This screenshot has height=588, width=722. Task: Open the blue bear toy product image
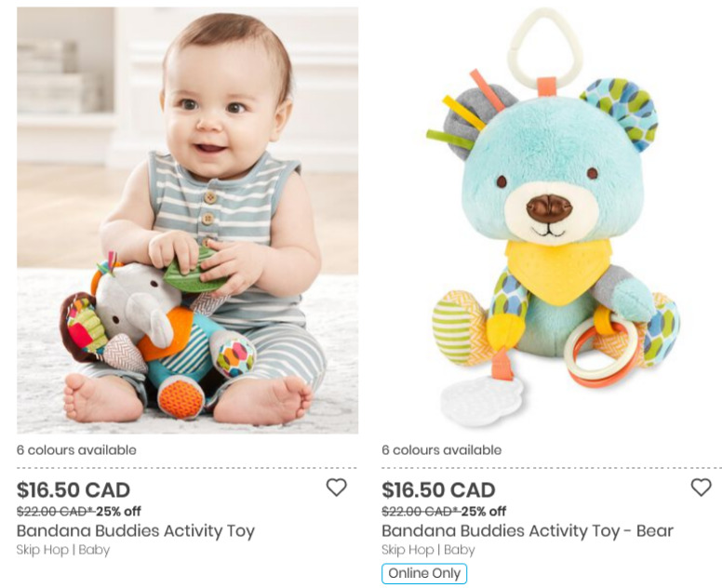pos(552,220)
